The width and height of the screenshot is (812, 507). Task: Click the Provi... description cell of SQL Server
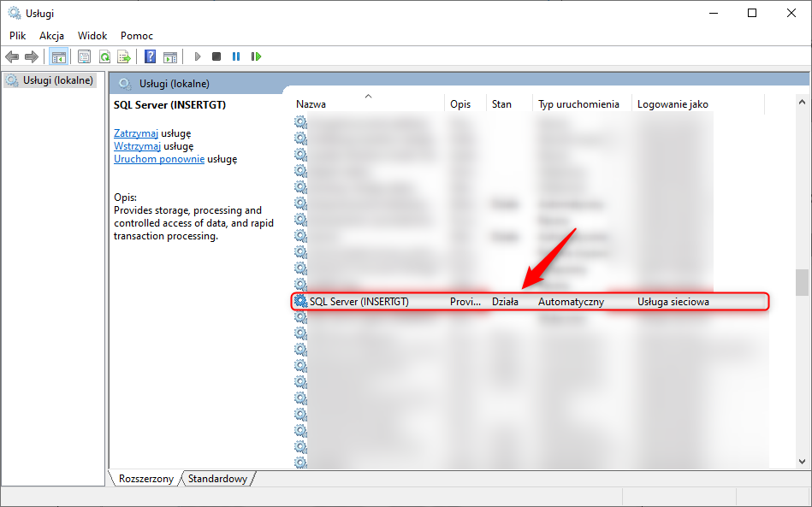tap(465, 302)
